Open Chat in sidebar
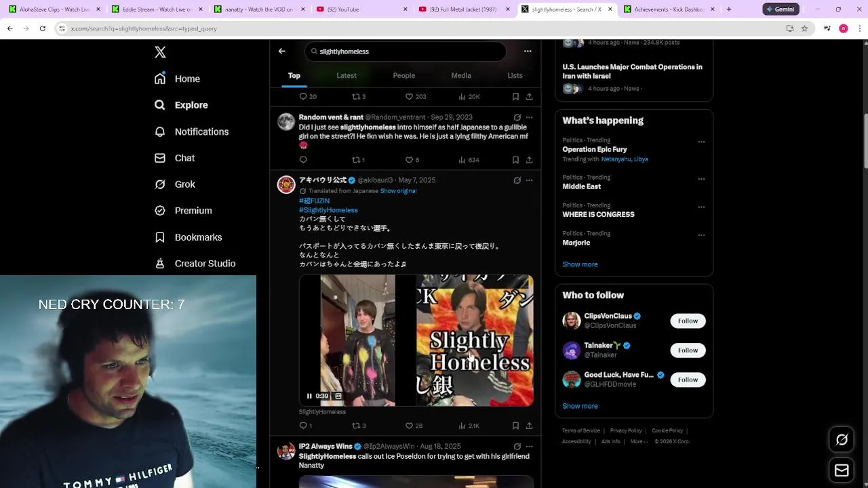Screen dimensions: 868x488 (174, 158)
